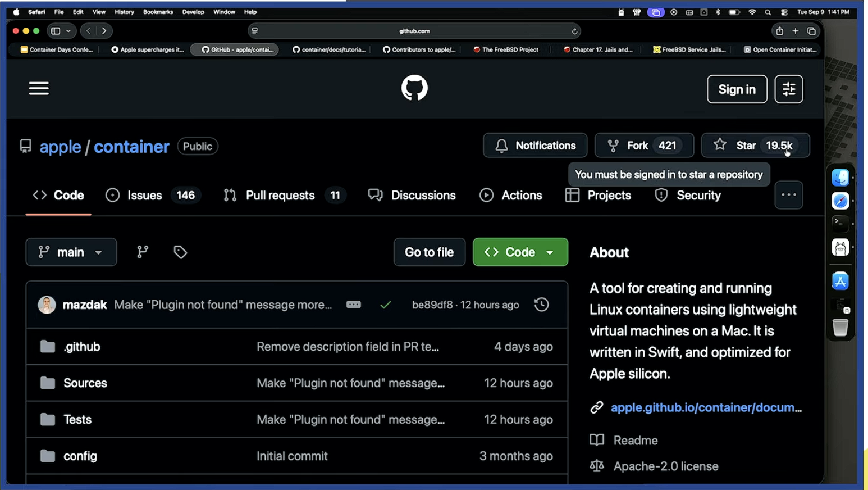Open the Safari History menu
Viewport: 868px width, 490px height.
click(124, 12)
